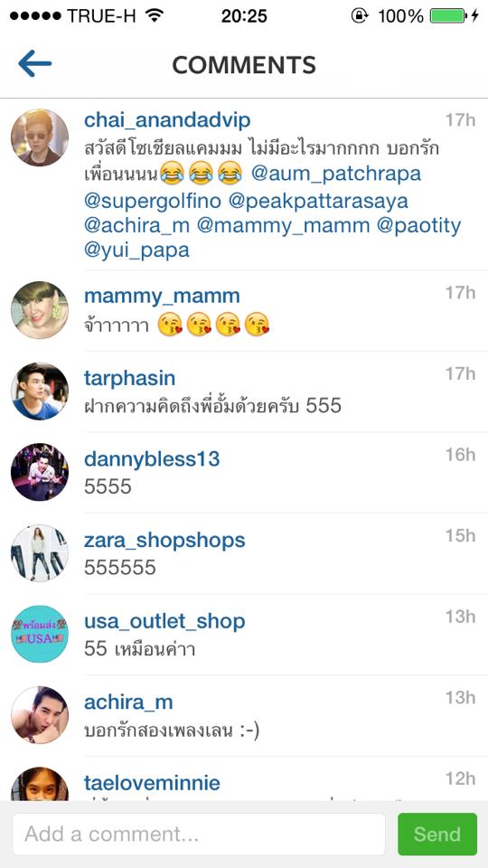Open the @yui_papa mention
Viewport: 488px width, 868px height.
pyautogui.click(x=136, y=250)
